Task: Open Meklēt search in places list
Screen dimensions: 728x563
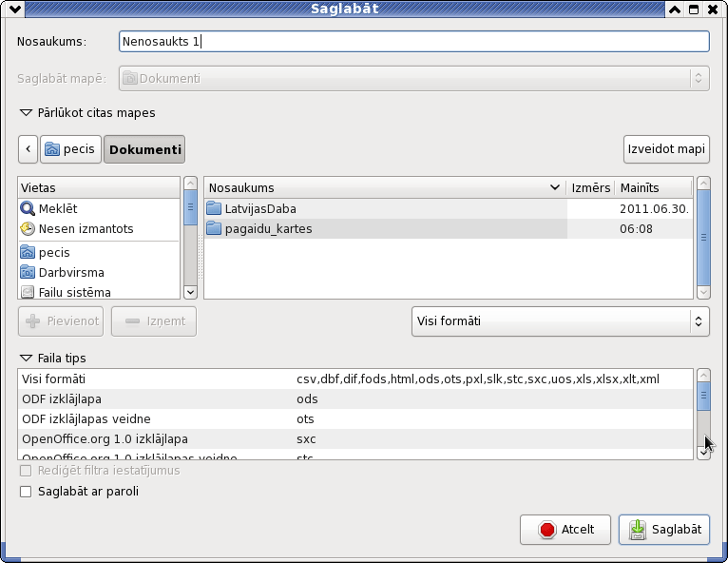Action: [x=99, y=208]
